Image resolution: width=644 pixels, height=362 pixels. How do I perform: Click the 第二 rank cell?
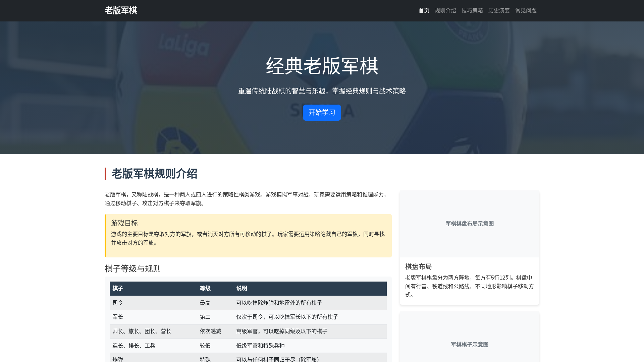click(x=215, y=317)
